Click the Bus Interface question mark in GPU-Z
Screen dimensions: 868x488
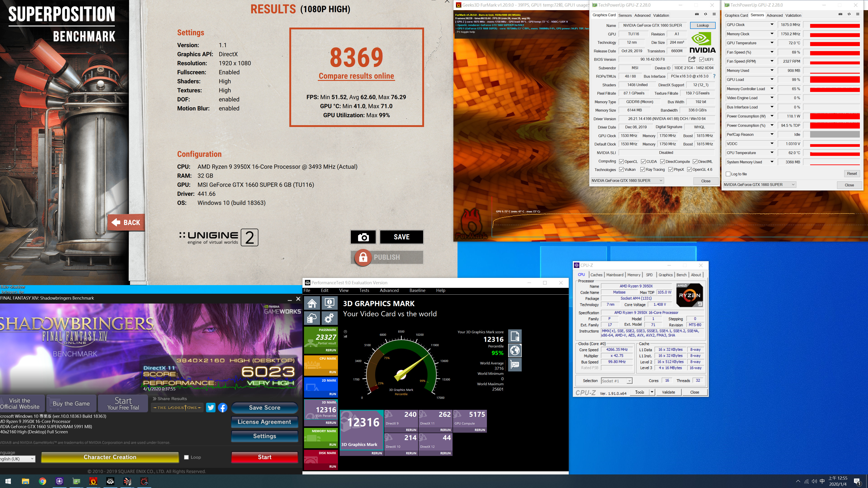[x=714, y=76]
